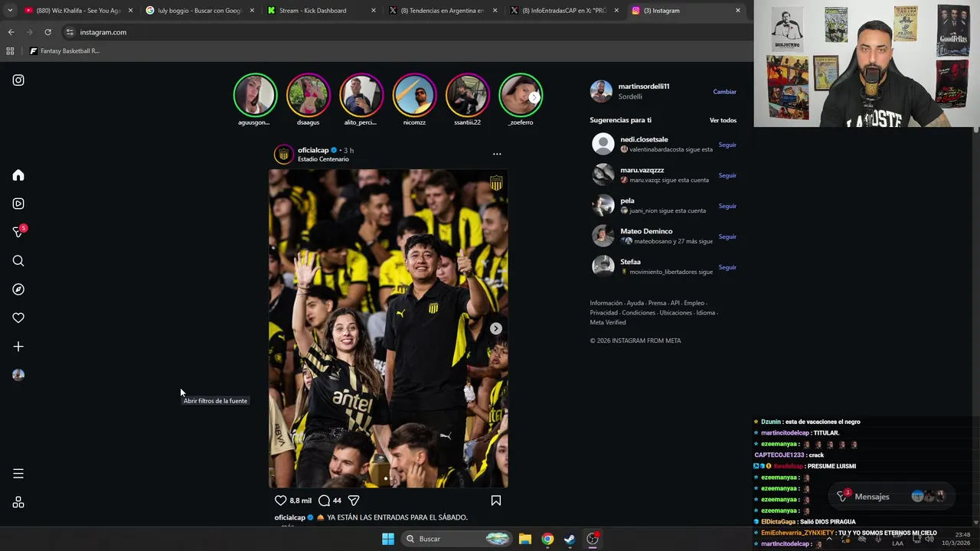Click 8,8 mil likes count
The width and height of the screenshot is (980, 551).
pyautogui.click(x=301, y=500)
